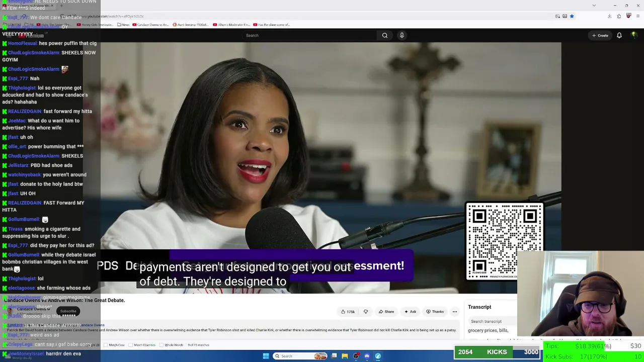Viewport: 644px width, 362px height.
Task: Click the YouTube search magnifier button
Action: click(x=384, y=35)
